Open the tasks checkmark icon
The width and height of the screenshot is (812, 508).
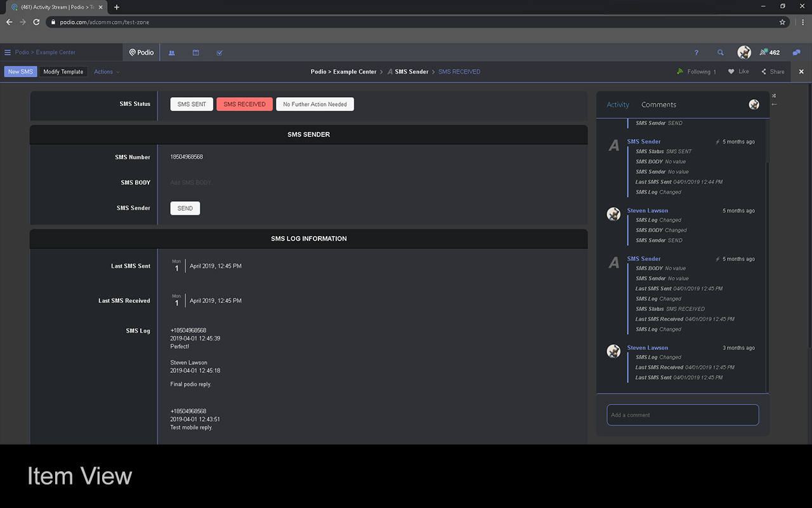click(219, 53)
